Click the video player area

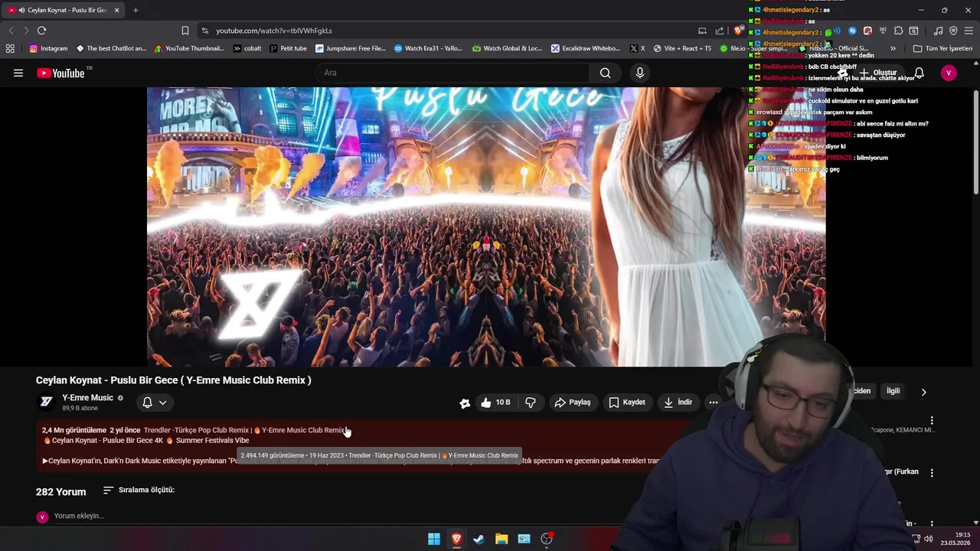click(486, 227)
